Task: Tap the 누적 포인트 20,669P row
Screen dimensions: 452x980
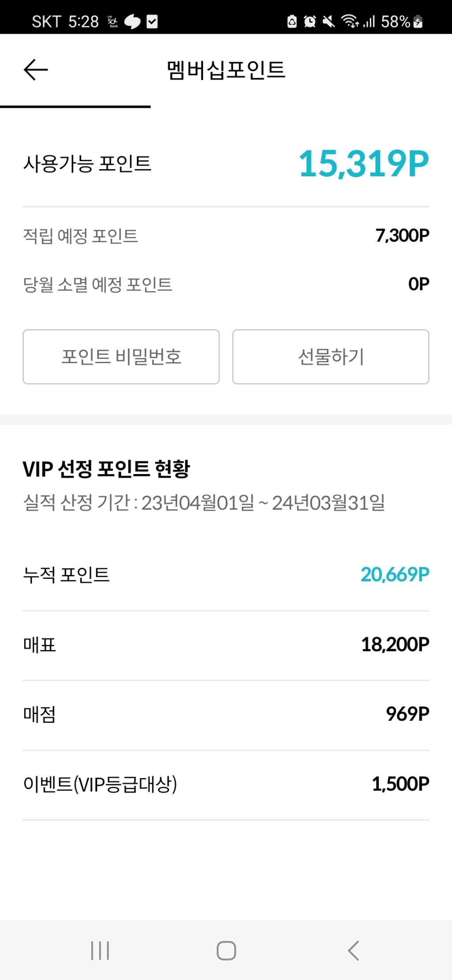Action: coord(226,574)
